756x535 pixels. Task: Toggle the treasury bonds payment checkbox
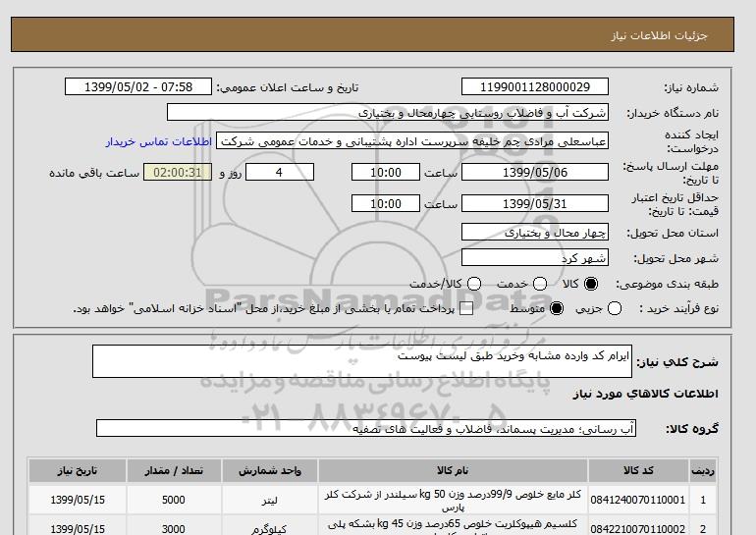[x=466, y=308]
